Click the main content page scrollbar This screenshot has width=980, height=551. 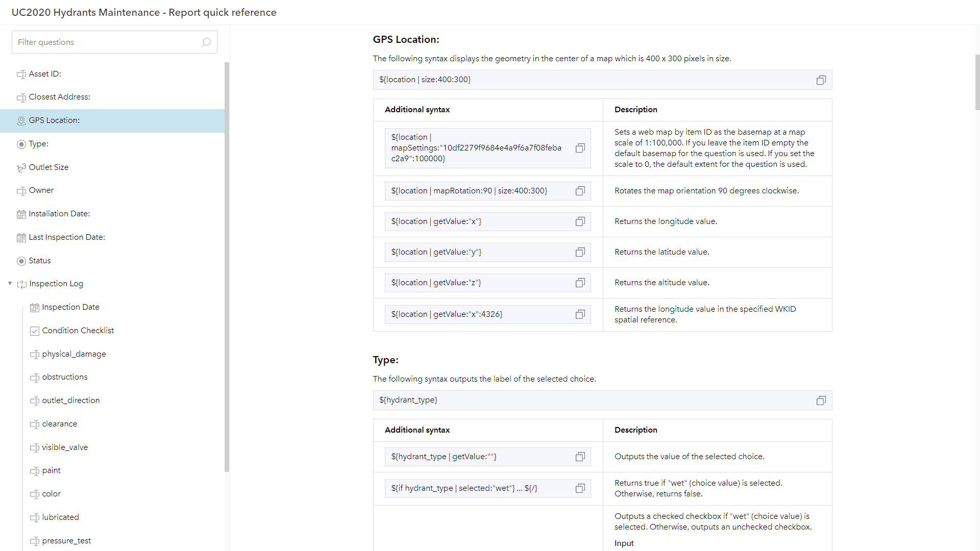tap(977, 82)
